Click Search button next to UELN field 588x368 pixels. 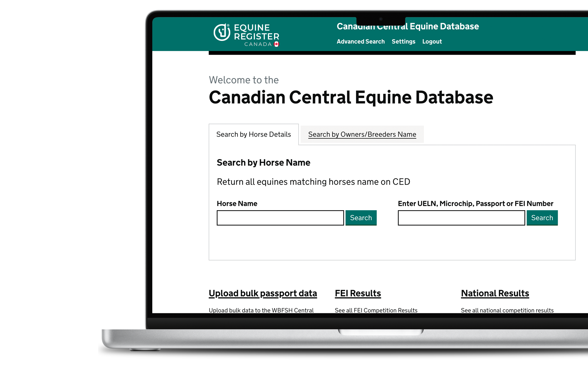[x=543, y=218]
